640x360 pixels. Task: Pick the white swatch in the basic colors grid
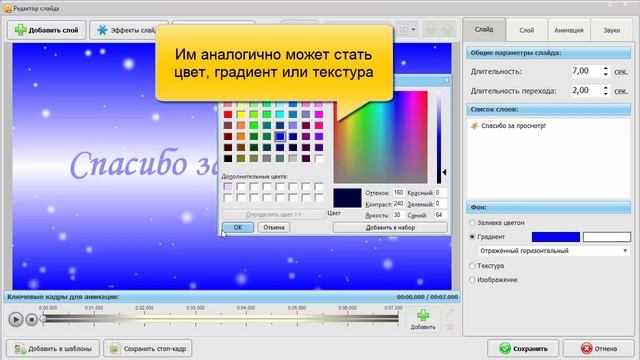319,158
